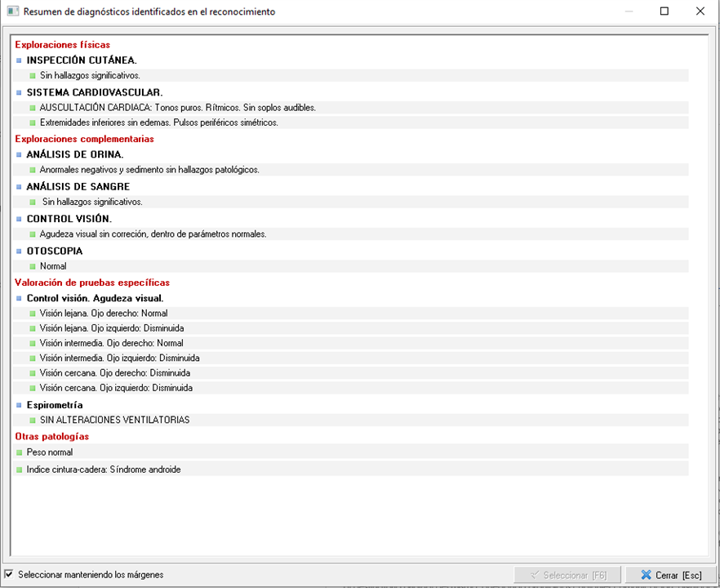Click blue bullet beside SISTEMA CARDIOVASCULAR
The width and height of the screenshot is (720, 588).
[19, 92]
